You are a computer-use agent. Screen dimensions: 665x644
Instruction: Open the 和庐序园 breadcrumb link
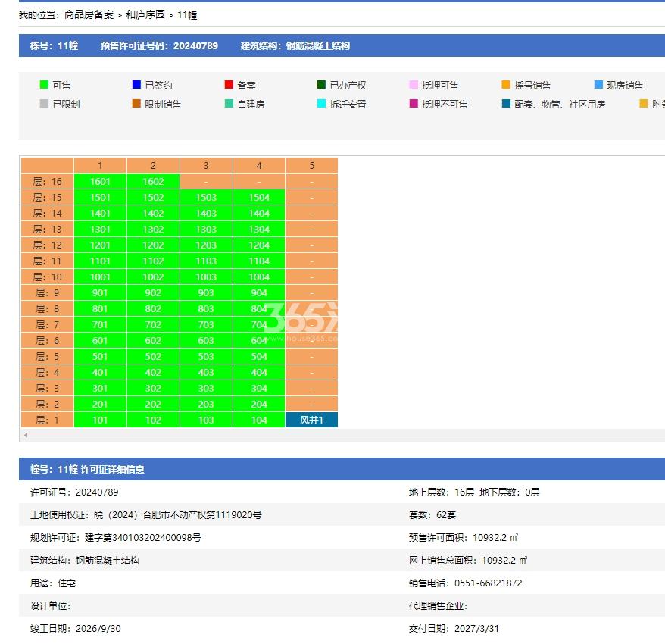[x=145, y=15]
